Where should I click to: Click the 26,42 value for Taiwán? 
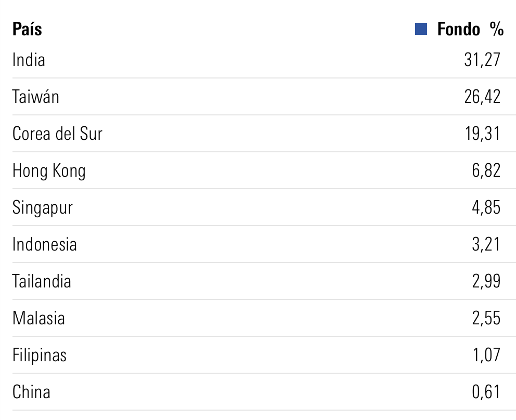[x=482, y=97]
